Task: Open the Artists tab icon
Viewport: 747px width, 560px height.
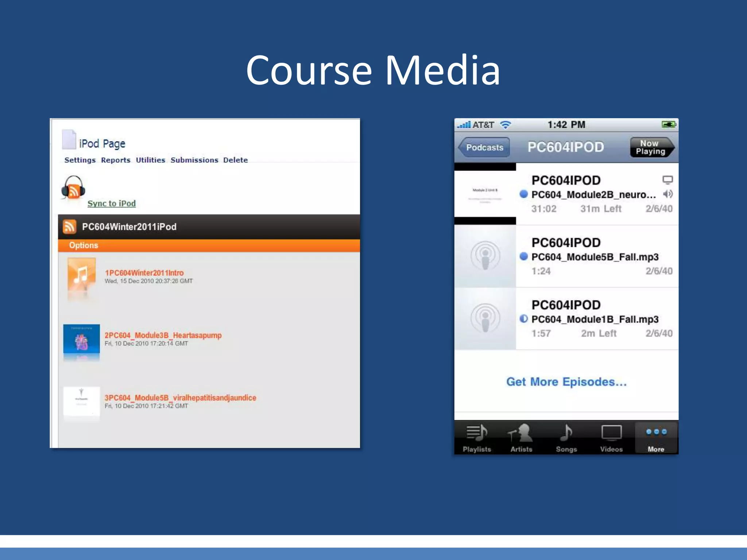Action: pyautogui.click(x=521, y=438)
